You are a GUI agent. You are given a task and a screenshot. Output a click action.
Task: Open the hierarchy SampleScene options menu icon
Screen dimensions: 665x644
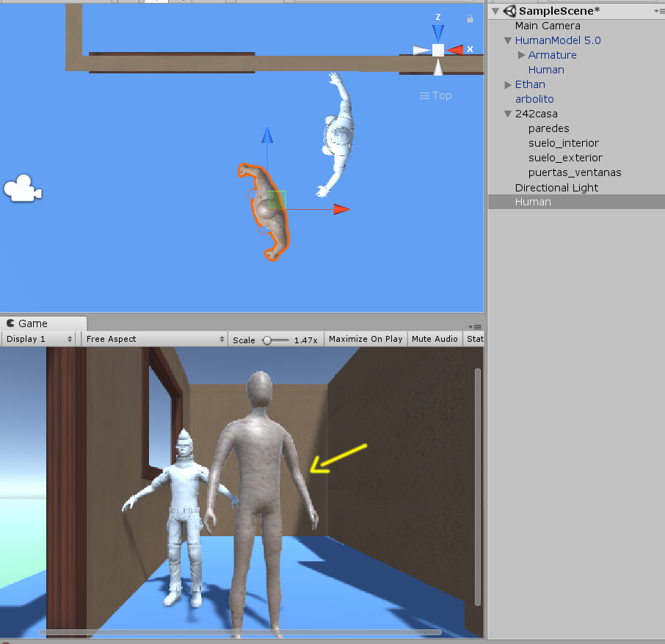[659, 12]
